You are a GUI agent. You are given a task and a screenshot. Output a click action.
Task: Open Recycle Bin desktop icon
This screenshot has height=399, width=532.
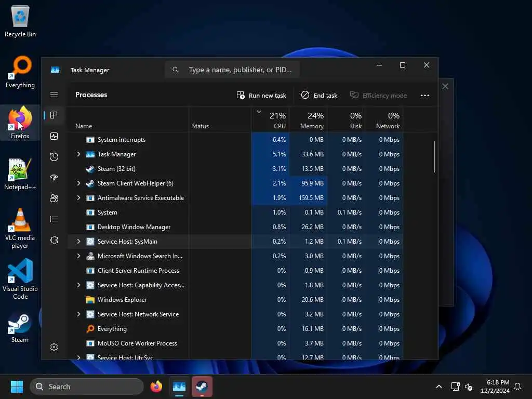(20, 21)
